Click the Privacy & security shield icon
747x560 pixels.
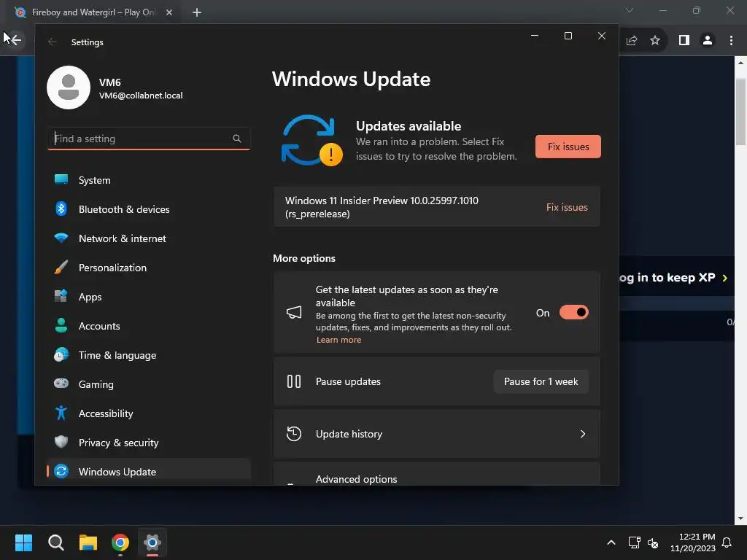(x=61, y=442)
